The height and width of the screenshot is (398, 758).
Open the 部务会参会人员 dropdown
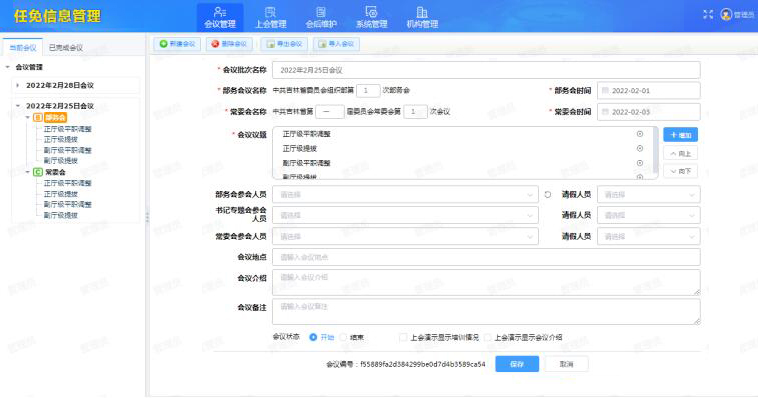(x=405, y=194)
